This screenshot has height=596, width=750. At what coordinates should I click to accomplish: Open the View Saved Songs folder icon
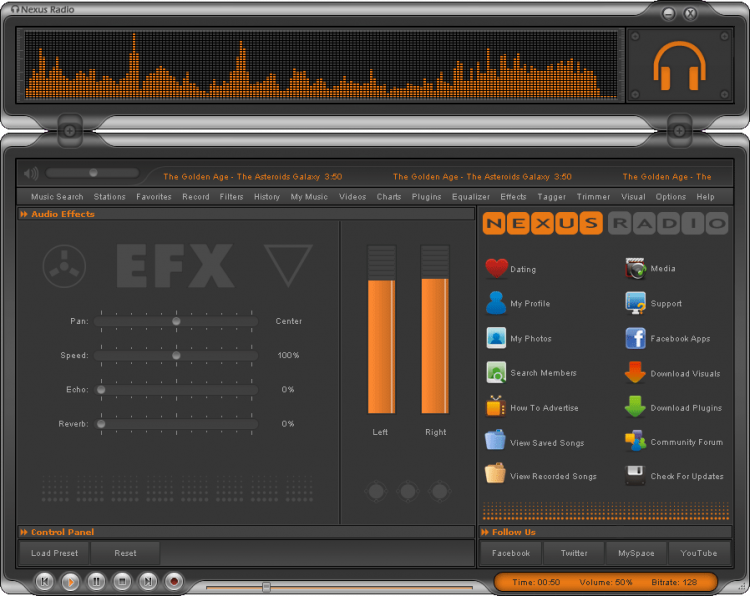point(495,440)
